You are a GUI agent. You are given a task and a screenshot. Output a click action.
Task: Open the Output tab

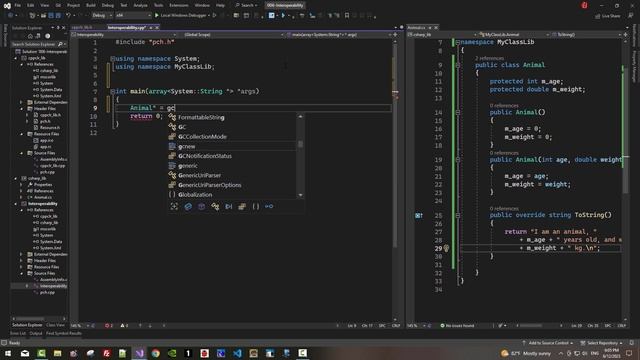[36, 333]
